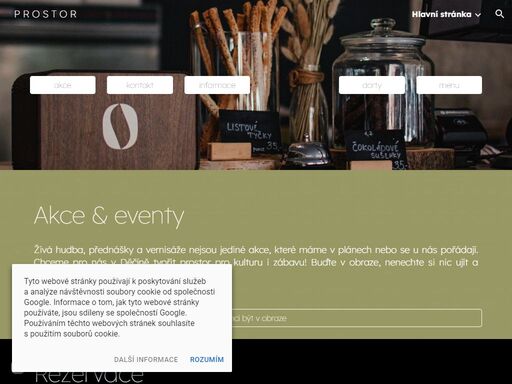The height and width of the screenshot is (384, 512).
Task: Open the site search icon
Action: tap(499, 14)
